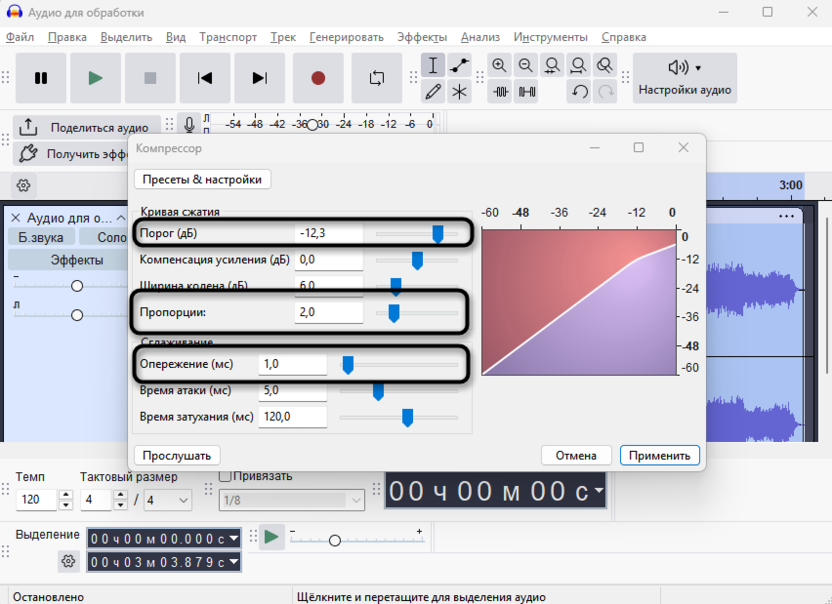The width and height of the screenshot is (832, 604).
Task: Click the Пропорции ratio input field
Action: 329,313
